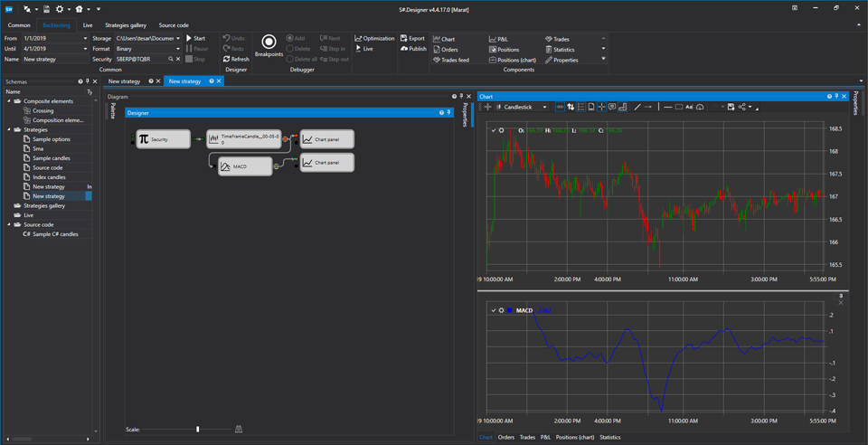Click the MACD node in the diagram

point(245,166)
